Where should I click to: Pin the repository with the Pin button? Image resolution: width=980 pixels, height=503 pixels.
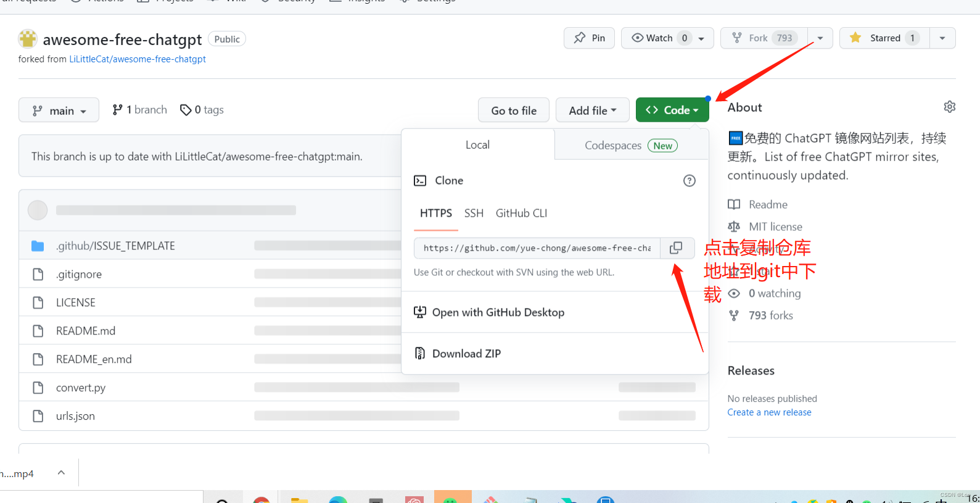click(x=589, y=38)
